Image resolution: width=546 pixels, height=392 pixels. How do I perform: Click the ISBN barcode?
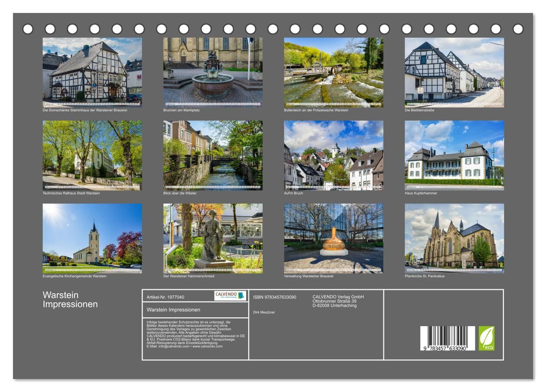click(x=447, y=338)
